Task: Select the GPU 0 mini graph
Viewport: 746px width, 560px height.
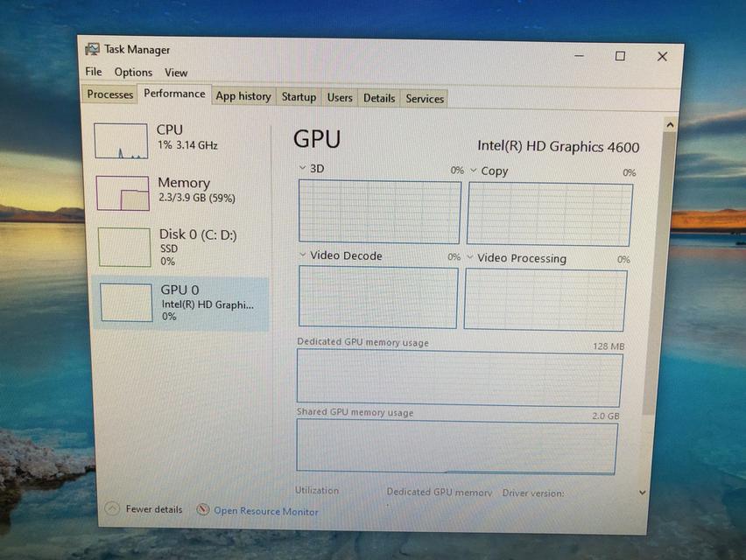Action: coord(127,303)
